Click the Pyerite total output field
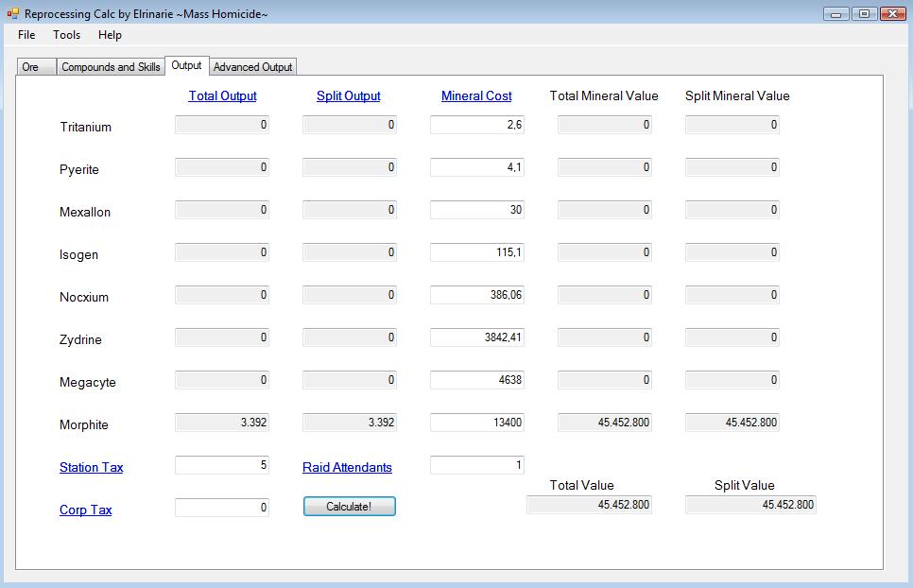Viewport: 913px width, 588px height. [222, 167]
